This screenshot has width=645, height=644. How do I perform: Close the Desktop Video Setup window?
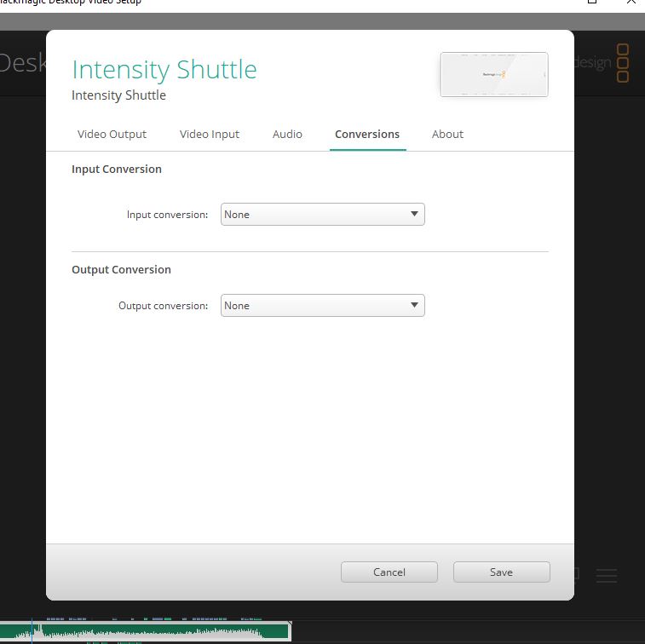point(631,2)
